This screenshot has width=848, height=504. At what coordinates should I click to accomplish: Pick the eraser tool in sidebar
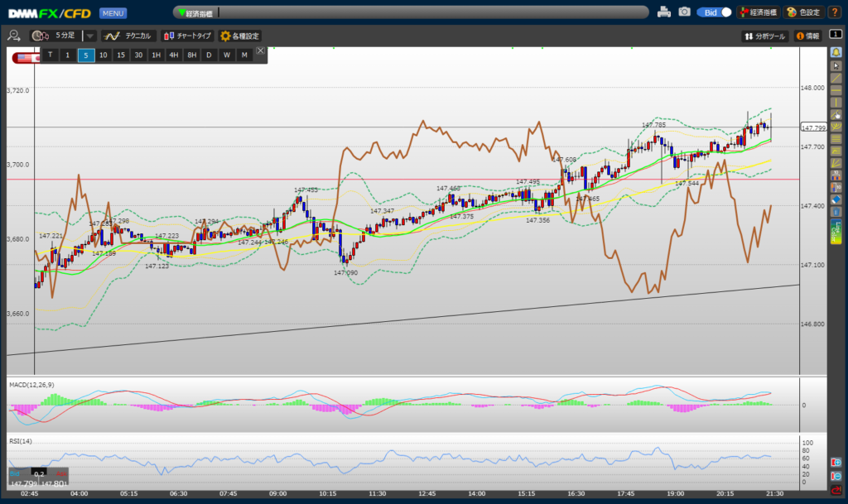[836, 199]
